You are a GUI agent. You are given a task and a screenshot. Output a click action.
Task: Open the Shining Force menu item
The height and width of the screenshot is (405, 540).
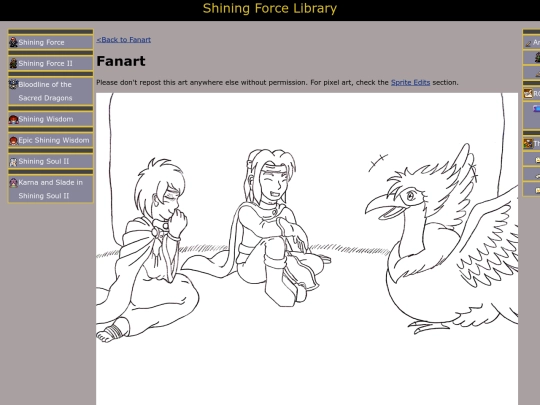(x=51, y=42)
